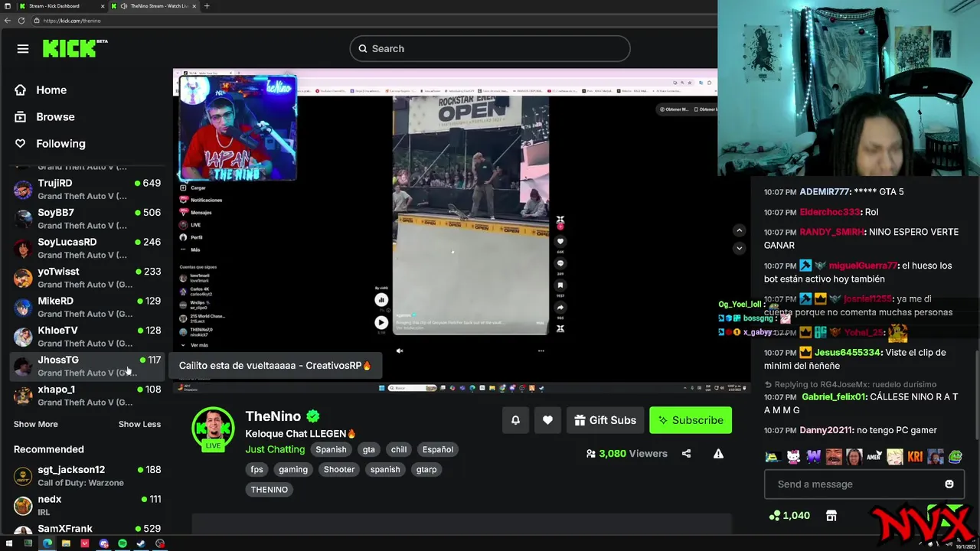Switch to TheNino Stream browser tab

coord(153,6)
